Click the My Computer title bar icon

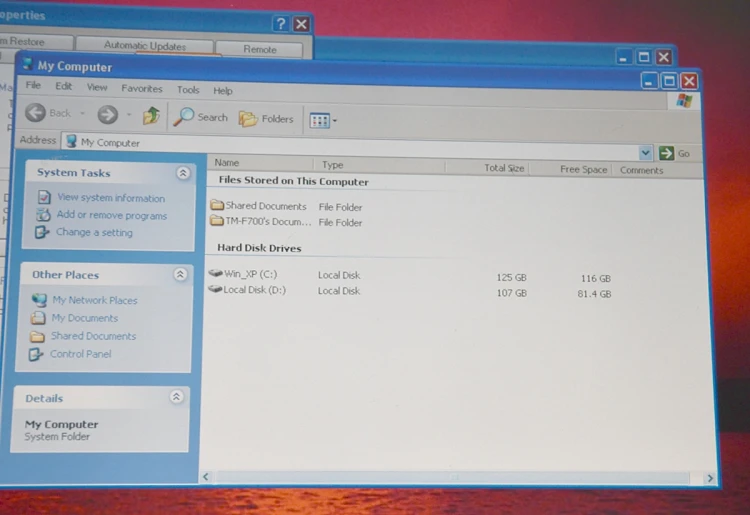(x=27, y=64)
